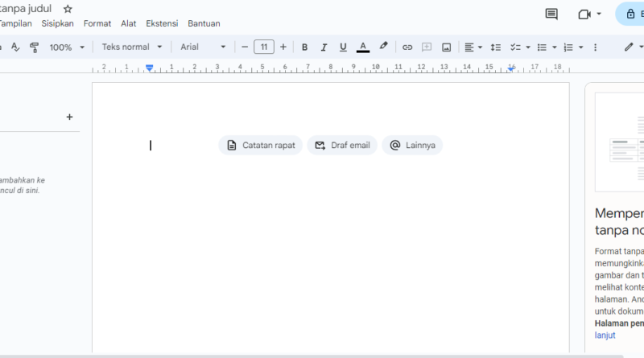The height and width of the screenshot is (358, 644).
Task: Increase font size with plus button
Action: click(283, 47)
